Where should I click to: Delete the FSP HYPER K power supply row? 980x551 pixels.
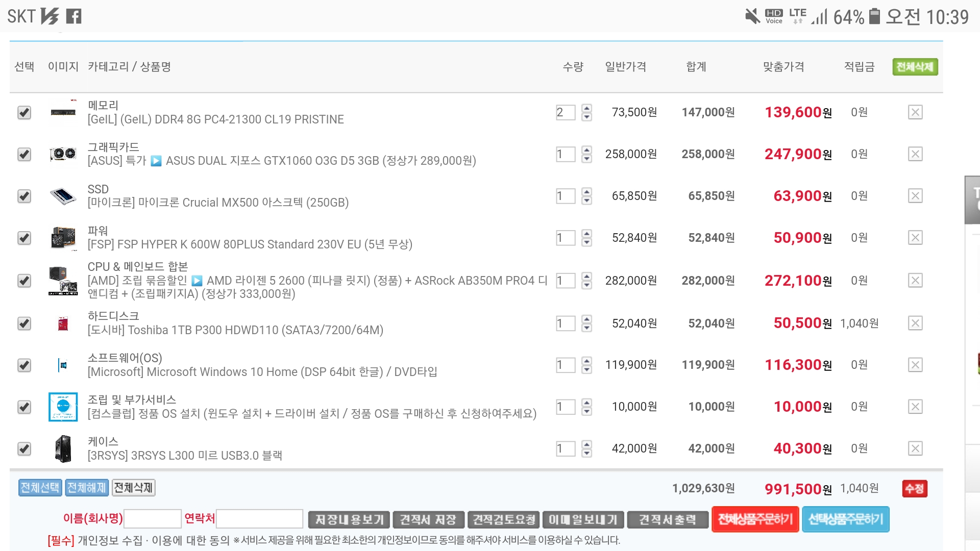tap(915, 238)
